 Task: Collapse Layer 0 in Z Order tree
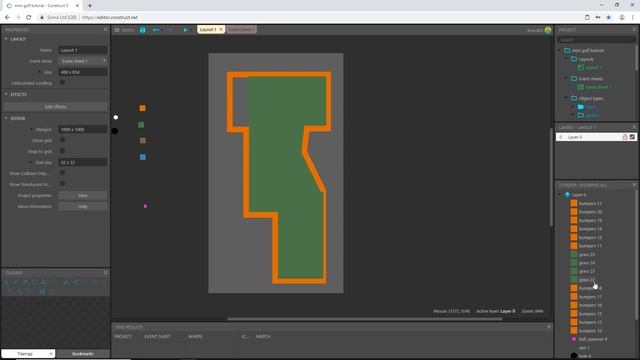pos(560,195)
